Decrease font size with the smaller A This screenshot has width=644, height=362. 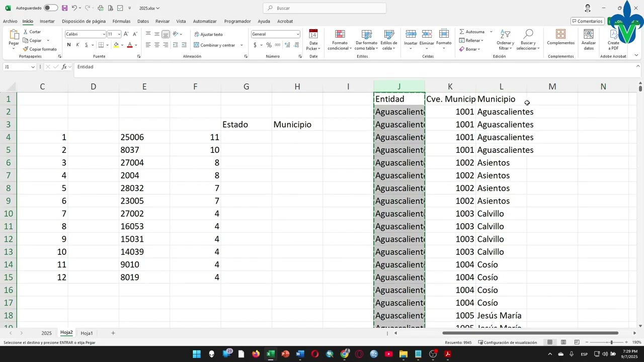(x=135, y=34)
